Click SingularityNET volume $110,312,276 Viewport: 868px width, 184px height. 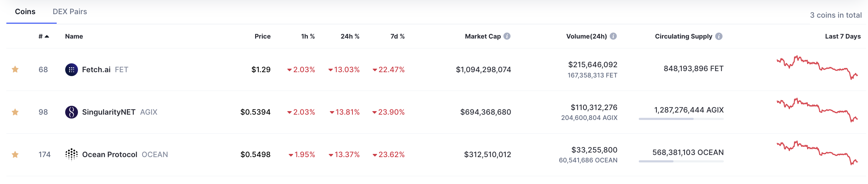click(x=594, y=108)
